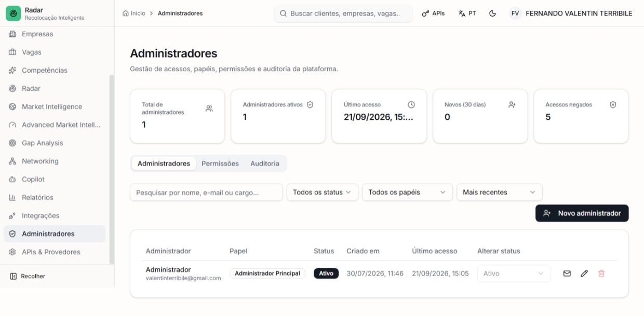Open Empresas in the sidebar

coord(55,34)
